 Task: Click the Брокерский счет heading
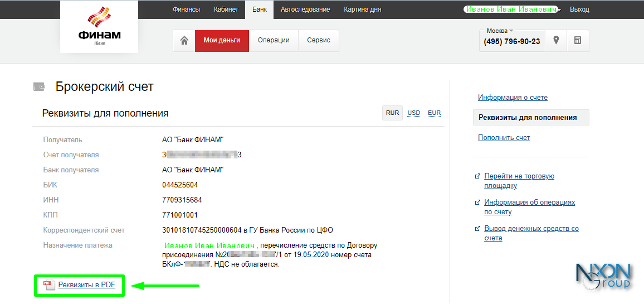pyautogui.click(x=104, y=87)
